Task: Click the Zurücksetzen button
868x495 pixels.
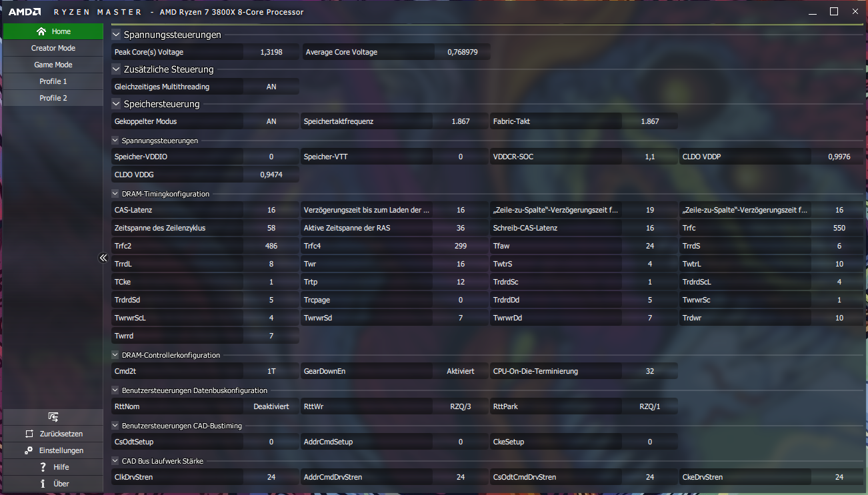Action: 53,434
